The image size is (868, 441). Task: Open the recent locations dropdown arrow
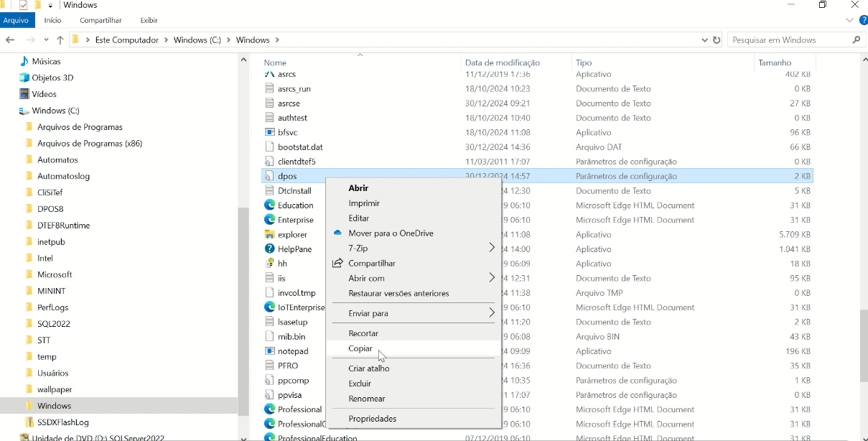(46, 40)
